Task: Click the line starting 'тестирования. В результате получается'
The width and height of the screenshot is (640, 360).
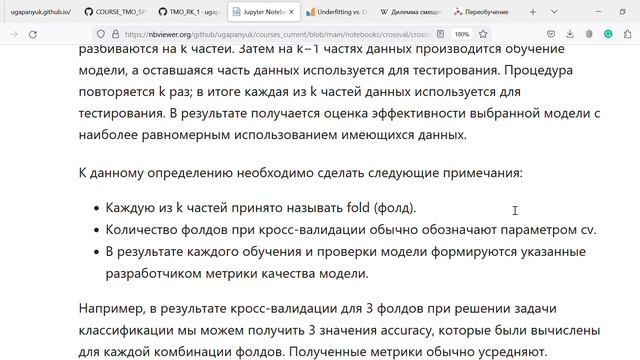Action: pyautogui.click(x=339, y=113)
